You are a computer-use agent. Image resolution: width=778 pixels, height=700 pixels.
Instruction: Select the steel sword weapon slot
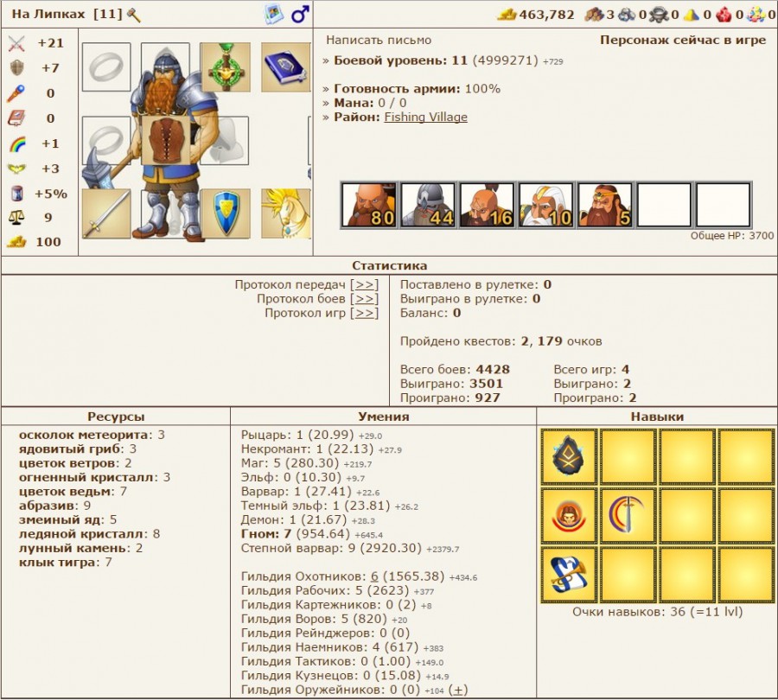pos(106,213)
